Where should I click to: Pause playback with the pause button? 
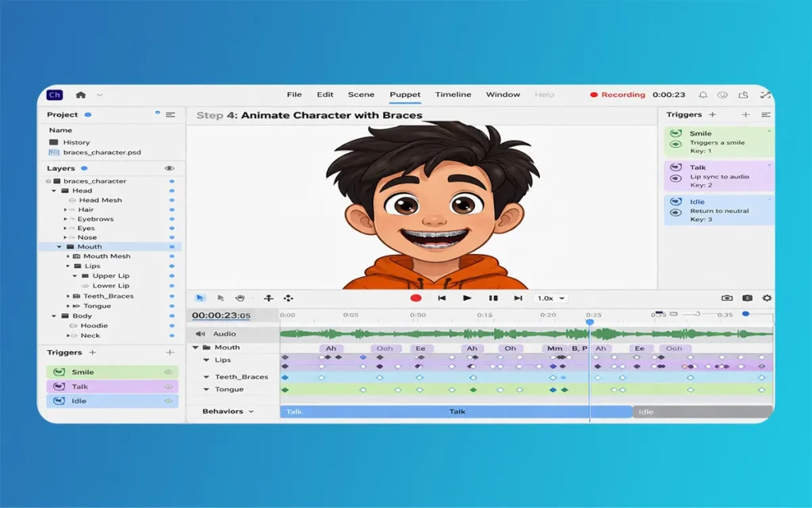[492, 298]
